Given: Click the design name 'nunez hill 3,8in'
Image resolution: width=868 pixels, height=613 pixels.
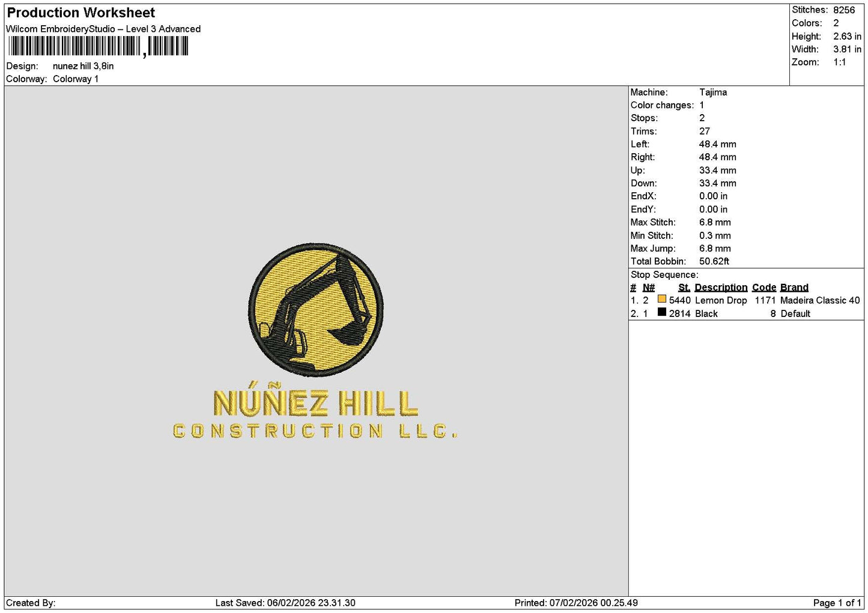Looking at the screenshot, I should point(83,66).
